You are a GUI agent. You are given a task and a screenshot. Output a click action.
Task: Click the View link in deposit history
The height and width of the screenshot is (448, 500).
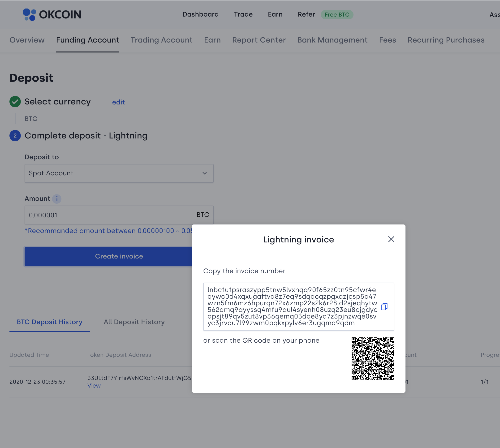click(x=94, y=385)
